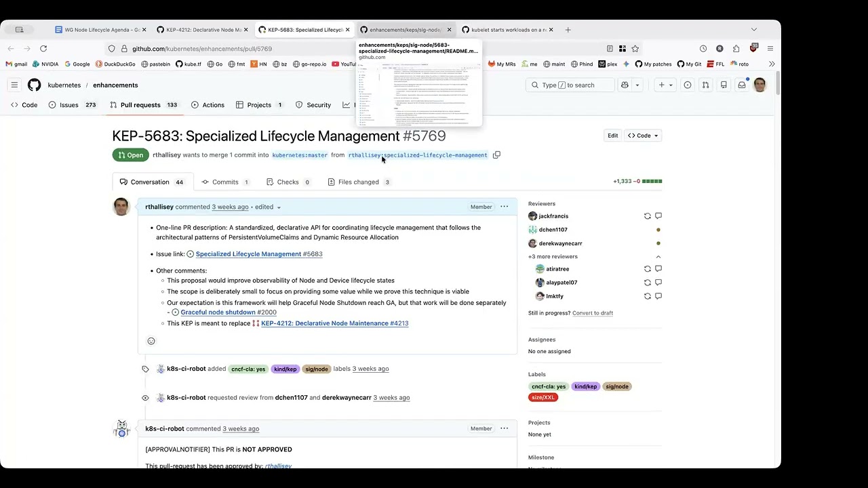Switch to WG Node Lifecycle Agenda browser tab

(x=99, y=30)
